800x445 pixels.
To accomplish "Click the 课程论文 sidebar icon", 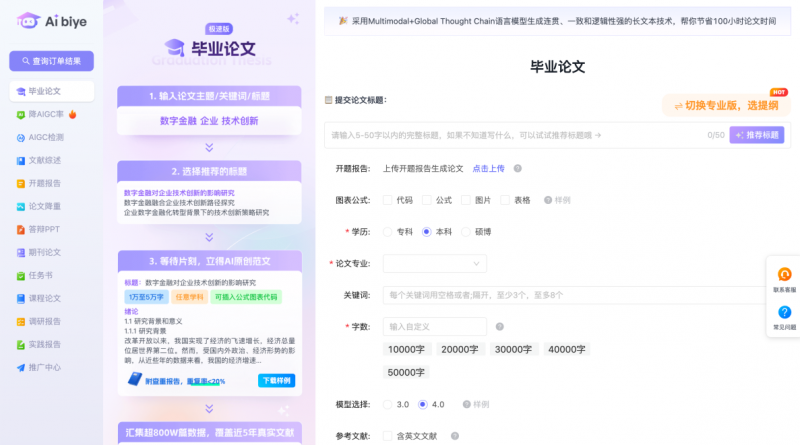I will [x=21, y=299].
